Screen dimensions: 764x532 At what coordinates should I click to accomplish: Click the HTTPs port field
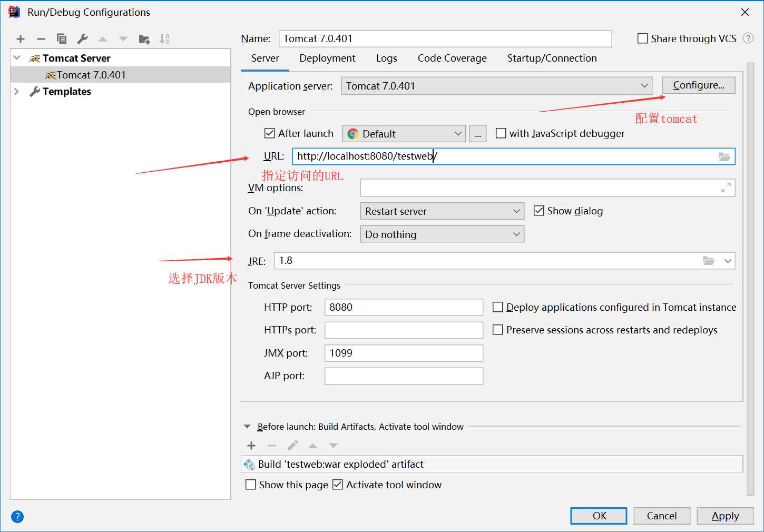tap(404, 330)
